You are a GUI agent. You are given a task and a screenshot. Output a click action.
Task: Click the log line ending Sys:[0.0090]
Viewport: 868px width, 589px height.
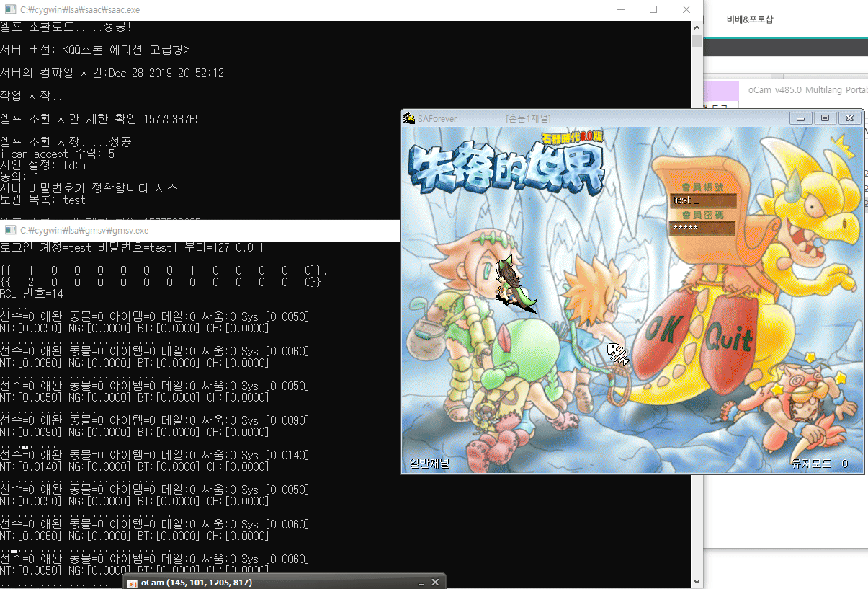click(x=155, y=420)
